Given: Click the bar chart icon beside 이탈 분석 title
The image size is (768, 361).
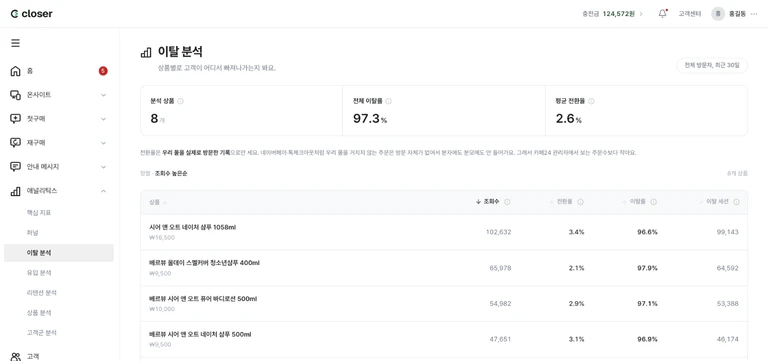Looking at the screenshot, I should click(x=146, y=52).
